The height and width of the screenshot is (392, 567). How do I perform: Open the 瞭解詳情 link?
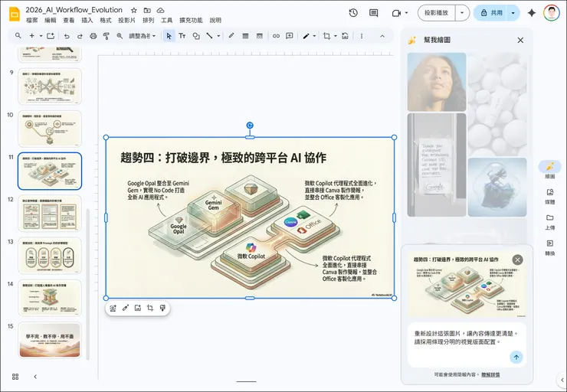(490, 374)
